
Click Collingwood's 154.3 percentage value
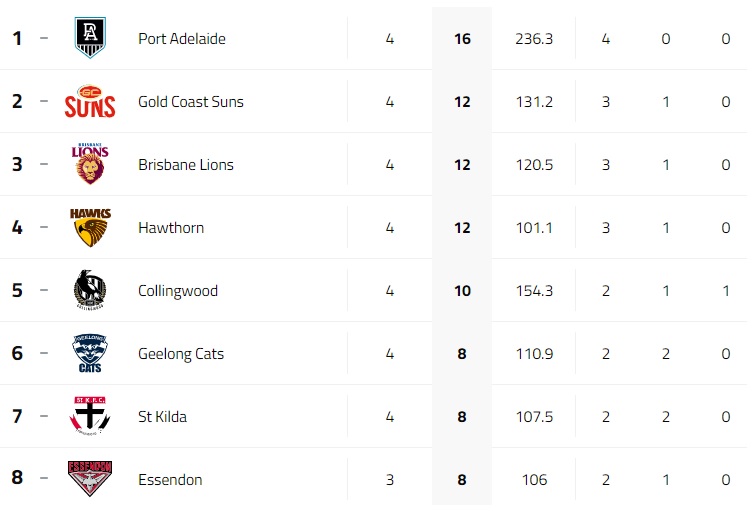click(x=533, y=291)
